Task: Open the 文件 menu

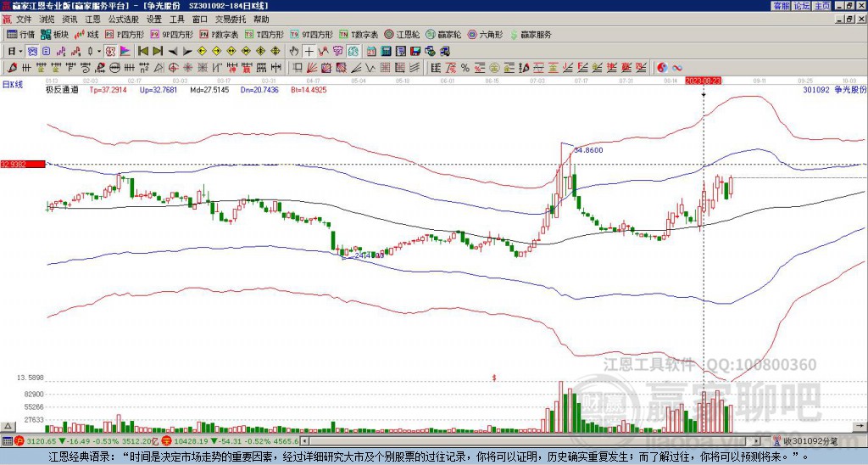Action: pos(24,20)
